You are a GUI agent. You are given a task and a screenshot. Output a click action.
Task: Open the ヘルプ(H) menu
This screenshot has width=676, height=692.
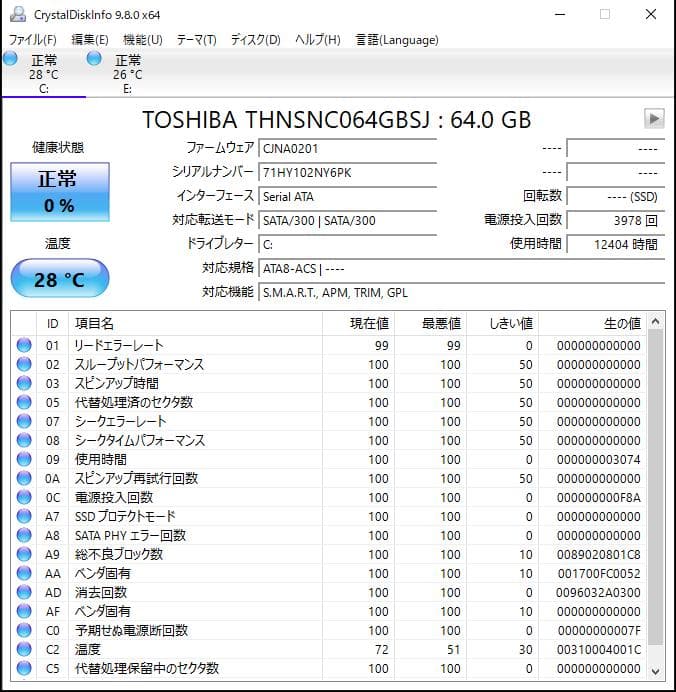coord(318,40)
